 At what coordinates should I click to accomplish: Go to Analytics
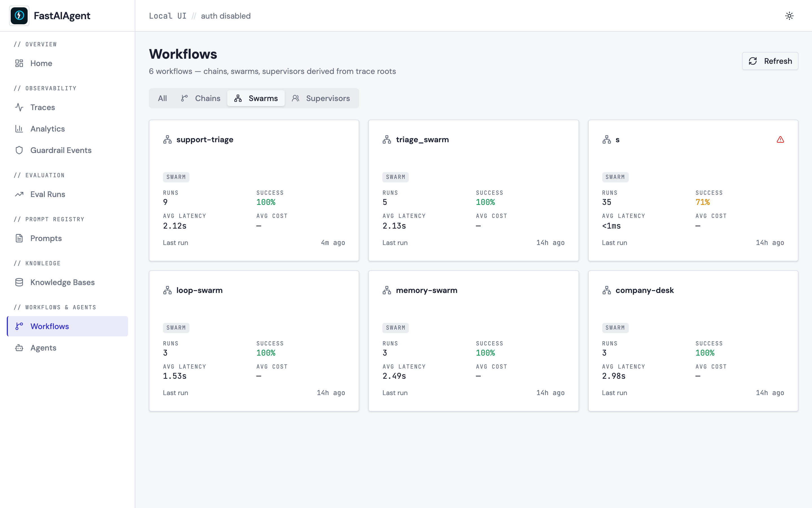pos(67,129)
